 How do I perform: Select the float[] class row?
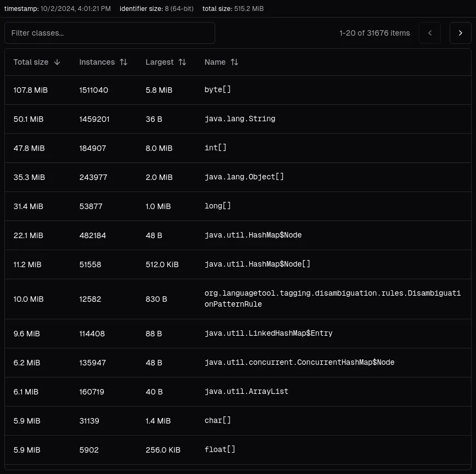click(220, 450)
